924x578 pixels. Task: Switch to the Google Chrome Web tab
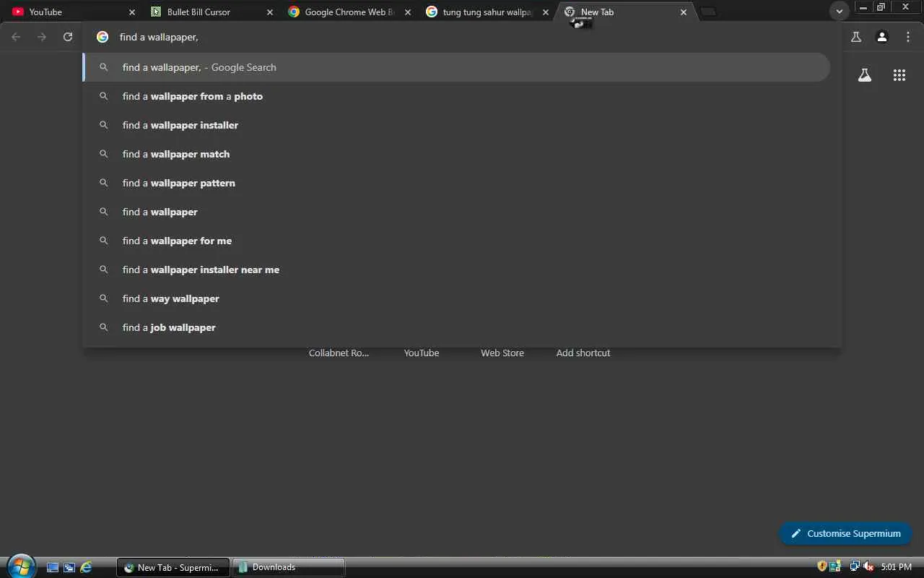click(349, 12)
